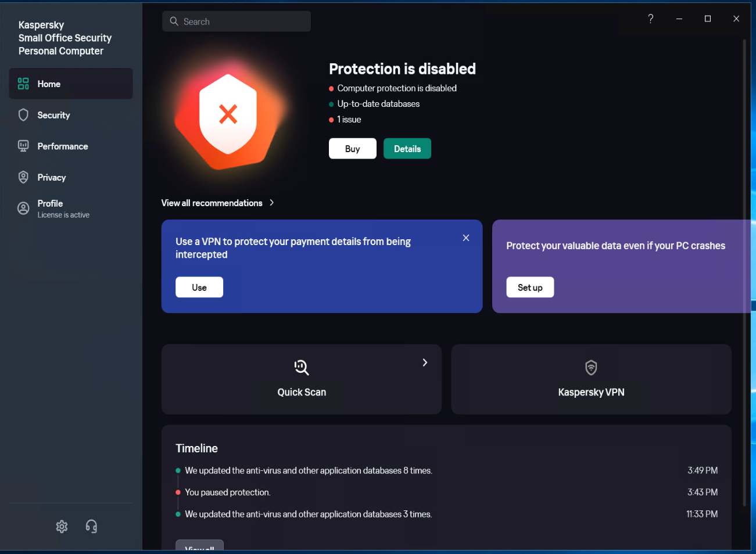
Task: Dismiss the VPN recommendation card
Action: 466,238
